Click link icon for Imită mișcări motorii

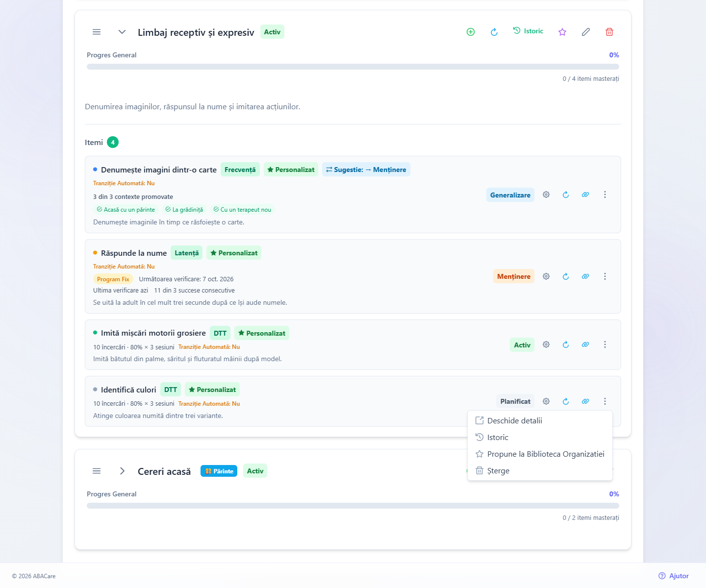tap(585, 344)
